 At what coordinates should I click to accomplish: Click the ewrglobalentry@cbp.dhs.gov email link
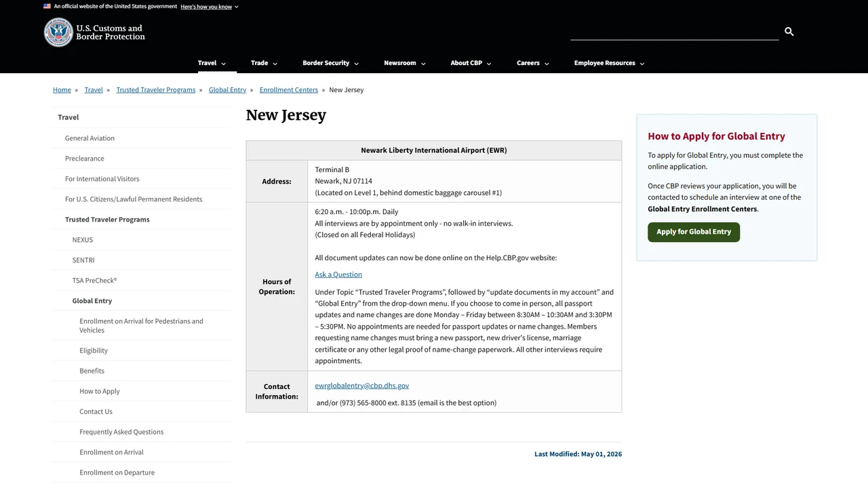click(361, 386)
